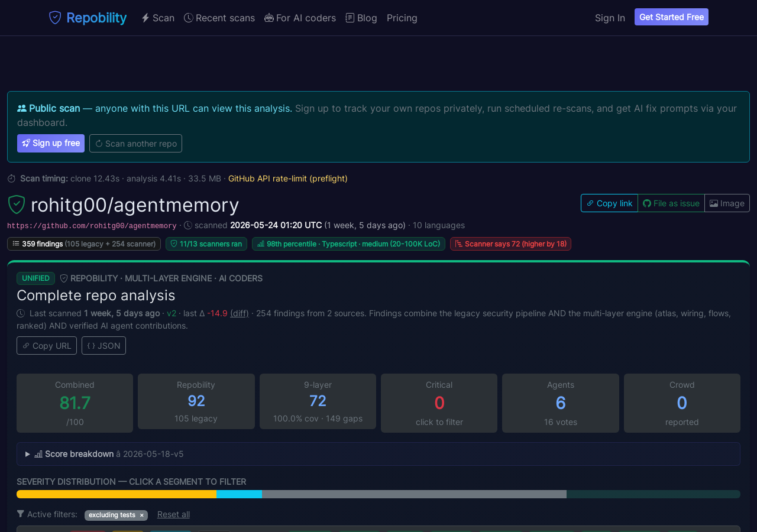Click the Crowd 0 reported card

[x=682, y=403]
